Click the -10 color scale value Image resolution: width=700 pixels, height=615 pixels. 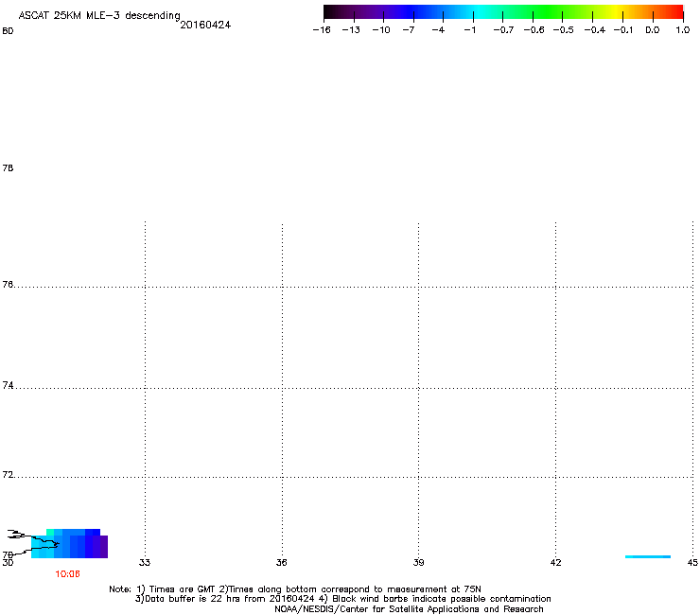pos(381,30)
